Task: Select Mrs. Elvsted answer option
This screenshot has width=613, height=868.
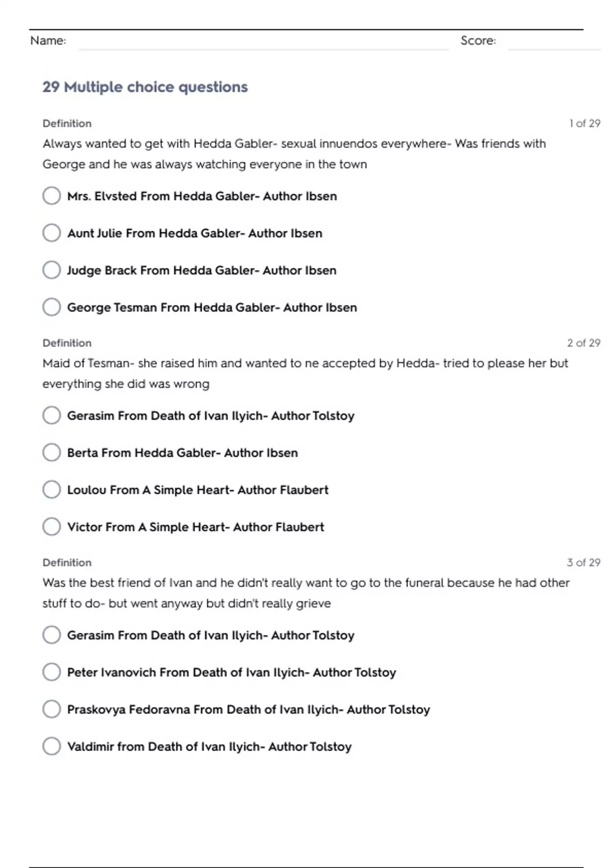Action: (x=52, y=196)
